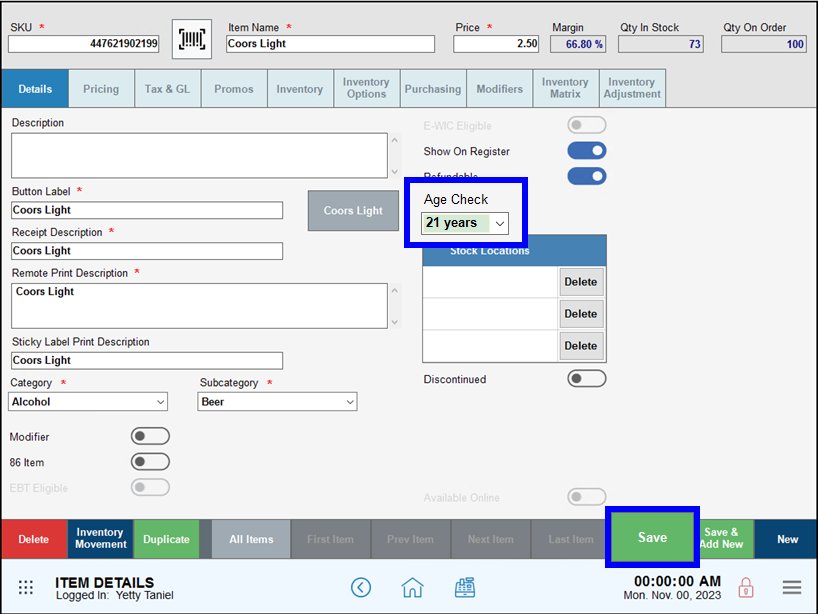
Task: Open the Age Check dropdown
Action: click(465, 223)
